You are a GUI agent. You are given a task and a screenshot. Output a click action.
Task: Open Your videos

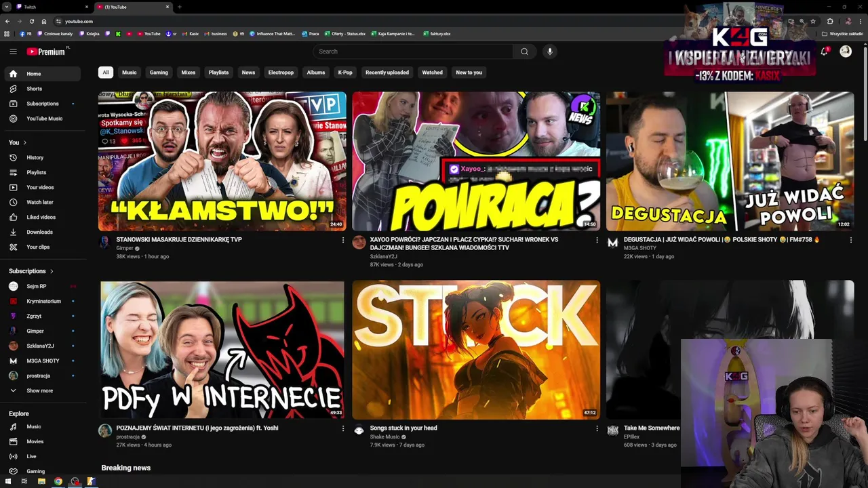[43, 187]
